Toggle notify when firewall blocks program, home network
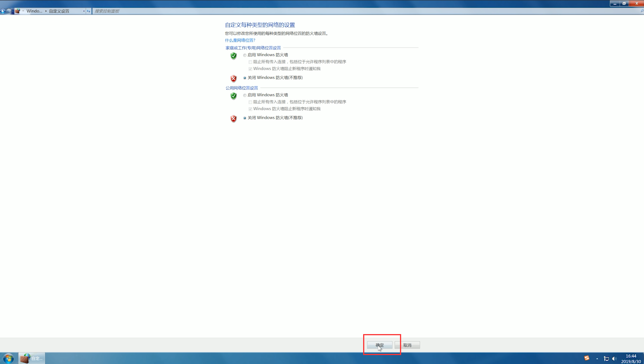The width and height of the screenshot is (644, 364). [x=250, y=69]
